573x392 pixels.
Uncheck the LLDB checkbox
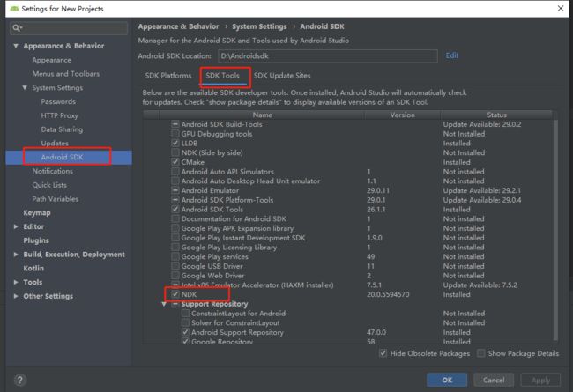[x=175, y=144]
